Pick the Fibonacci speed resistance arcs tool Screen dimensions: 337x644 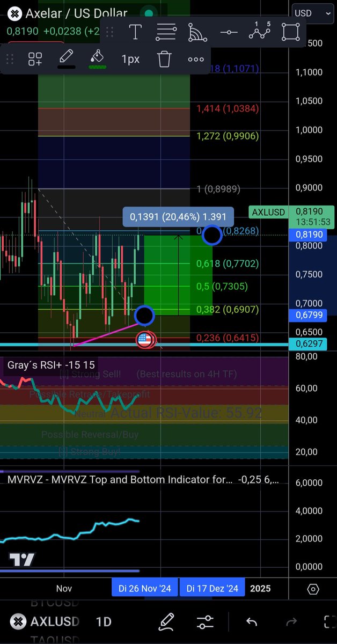(x=197, y=32)
